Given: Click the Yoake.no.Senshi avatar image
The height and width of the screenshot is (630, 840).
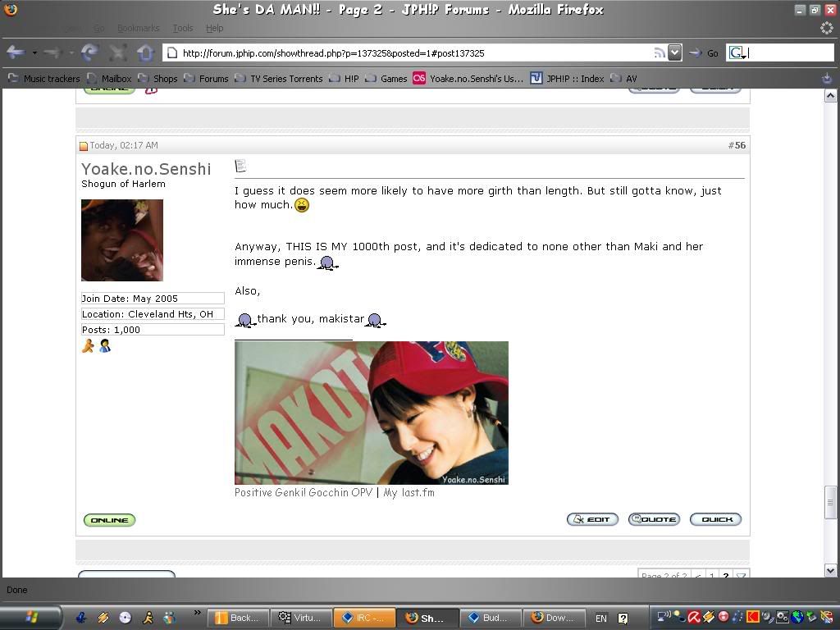Looking at the screenshot, I should (x=122, y=240).
